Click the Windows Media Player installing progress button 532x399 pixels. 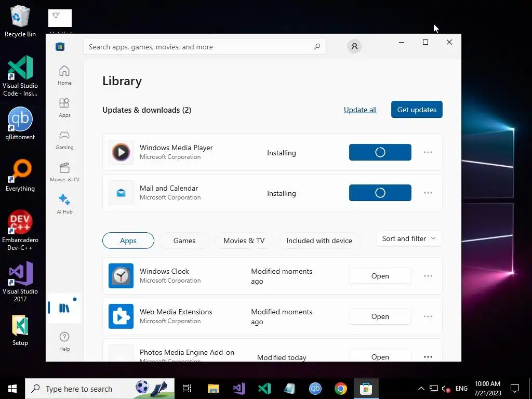tap(380, 152)
